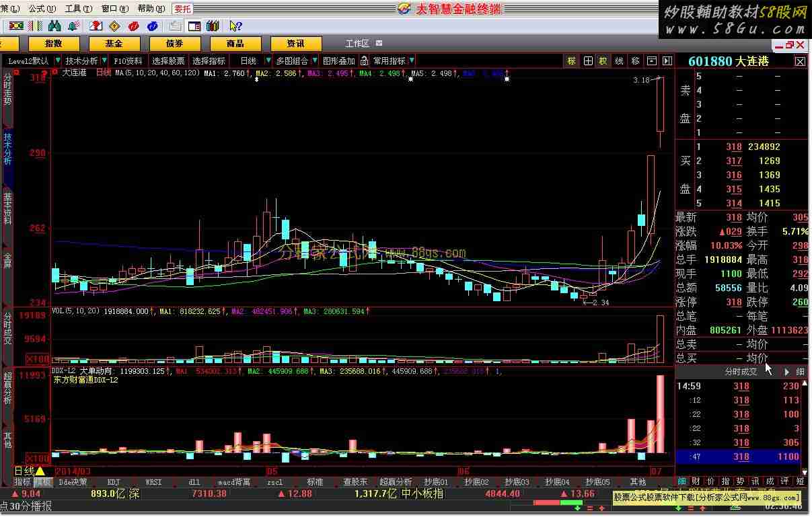Click the 中小板指 status bar index
812x517 pixels.
pos(422,493)
